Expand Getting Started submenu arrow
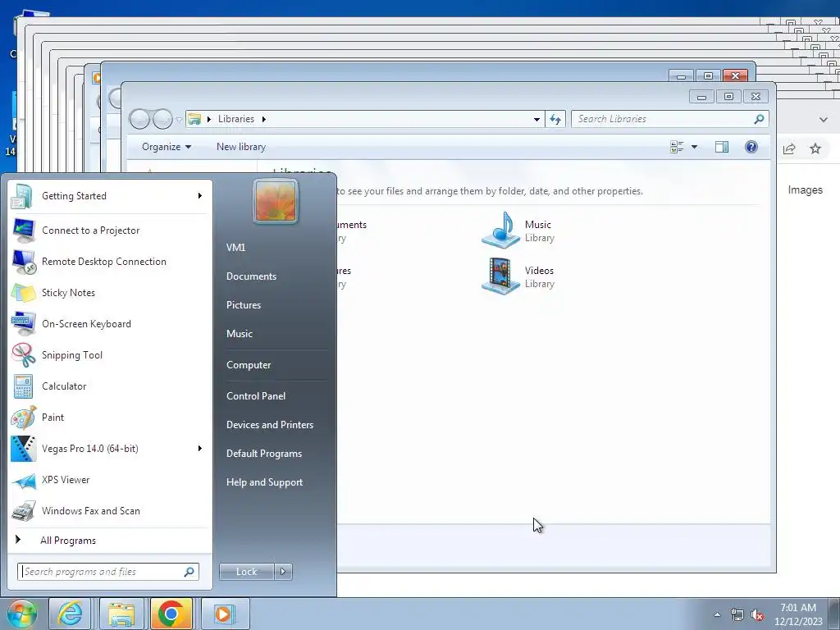Image resolution: width=840 pixels, height=630 pixels. coord(200,196)
